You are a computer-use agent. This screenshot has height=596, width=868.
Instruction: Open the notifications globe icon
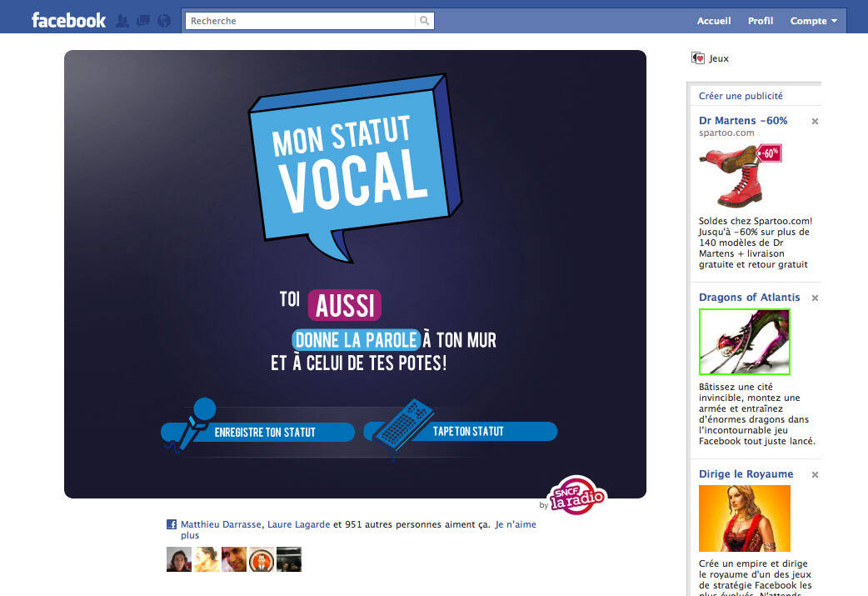coord(164,21)
